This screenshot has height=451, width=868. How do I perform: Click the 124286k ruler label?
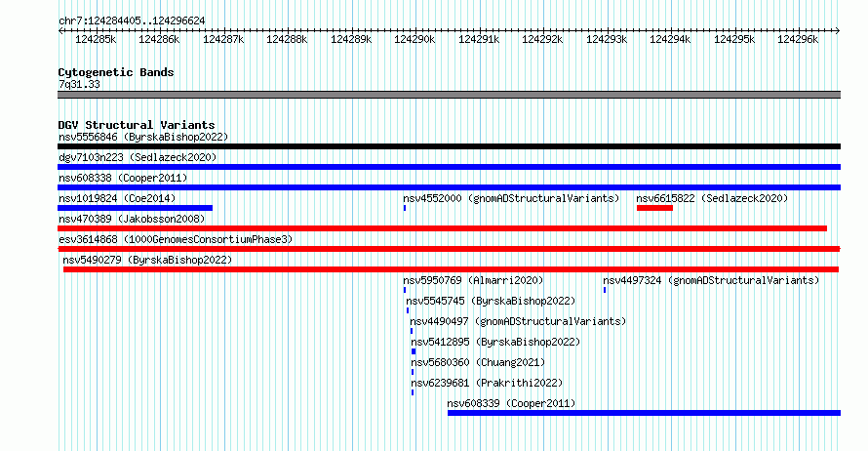(x=159, y=39)
